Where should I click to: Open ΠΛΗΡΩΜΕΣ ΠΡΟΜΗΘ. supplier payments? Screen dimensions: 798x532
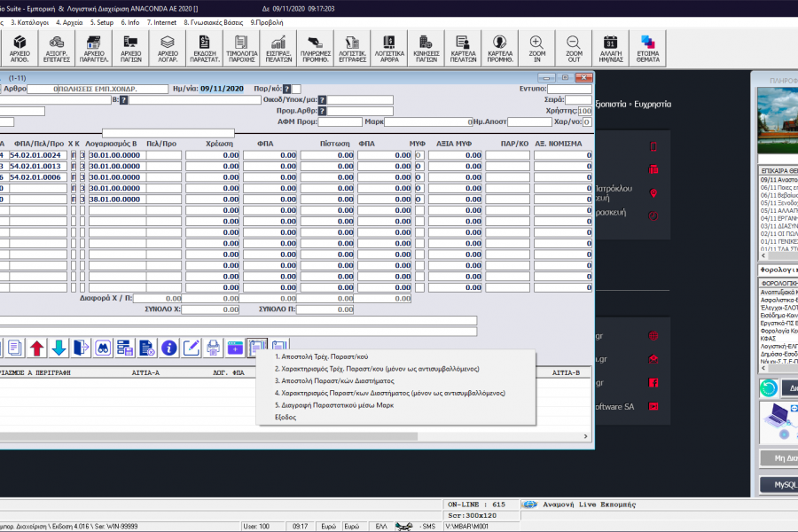316,49
